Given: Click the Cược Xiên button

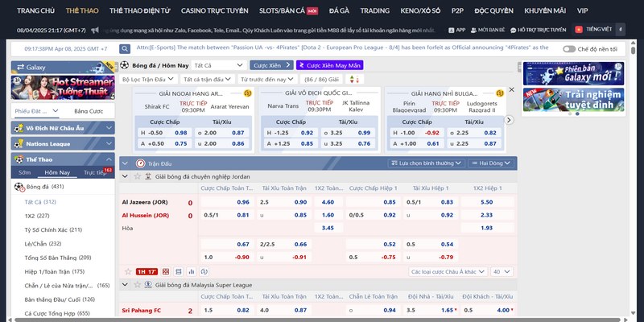Looking at the screenshot, I should point(271,65).
